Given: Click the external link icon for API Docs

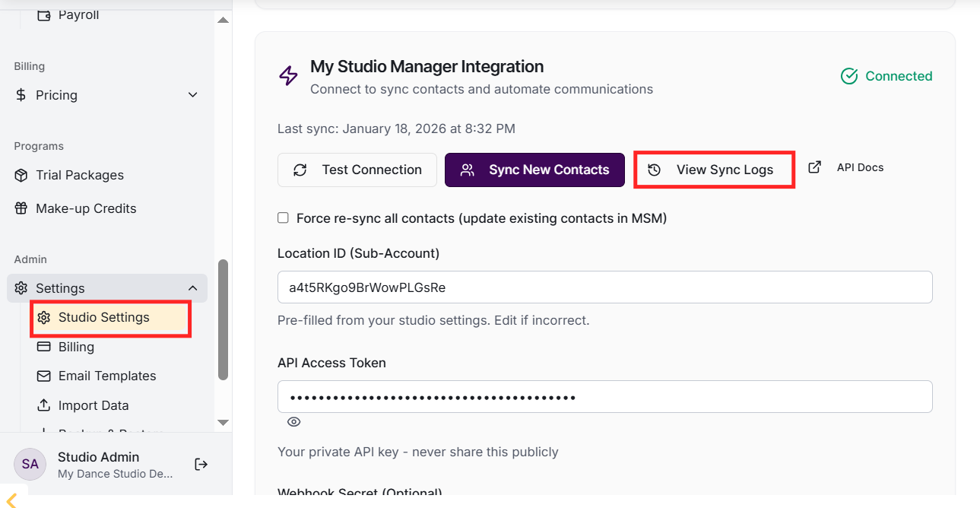Looking at the screenshot, I should tap(814, 167).
